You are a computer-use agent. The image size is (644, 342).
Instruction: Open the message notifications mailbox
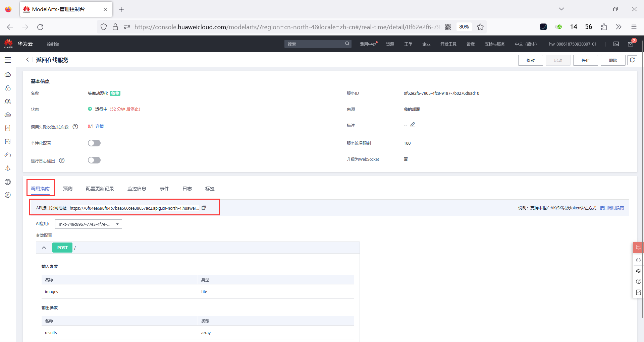[x=631, y=44]
